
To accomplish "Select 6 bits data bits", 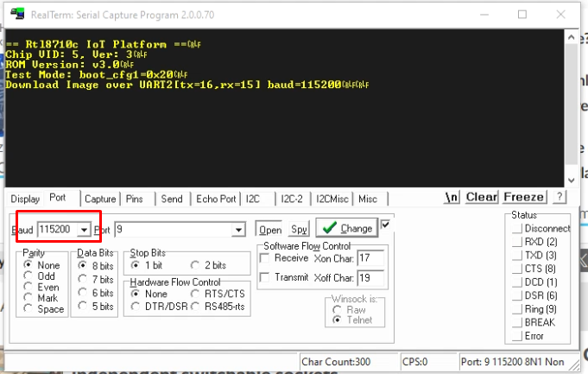I will 96,293.
